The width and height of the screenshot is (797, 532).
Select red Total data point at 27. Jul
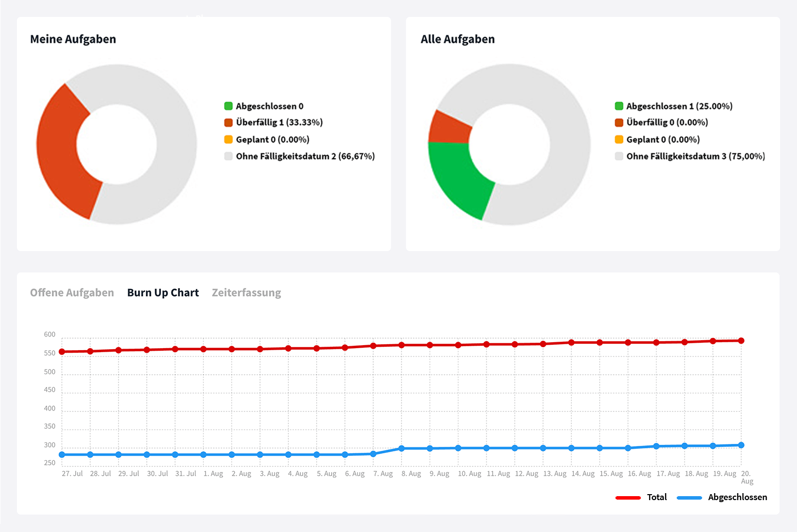tap(62, 352)
